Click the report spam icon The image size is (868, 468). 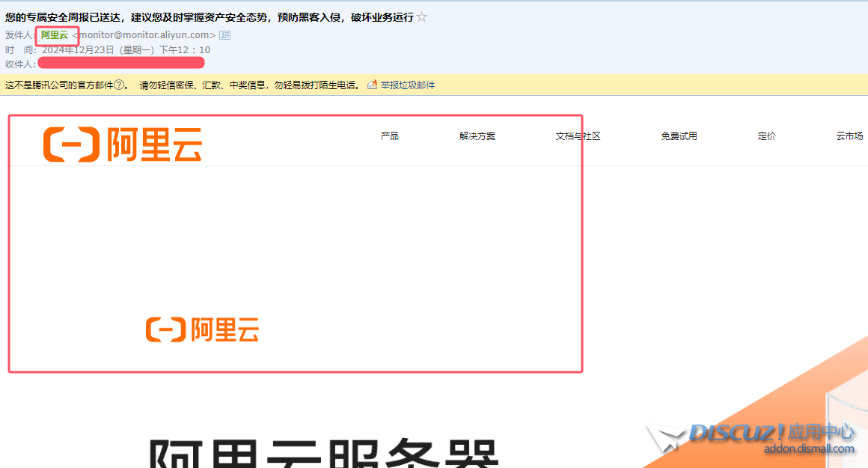(373, 85)
